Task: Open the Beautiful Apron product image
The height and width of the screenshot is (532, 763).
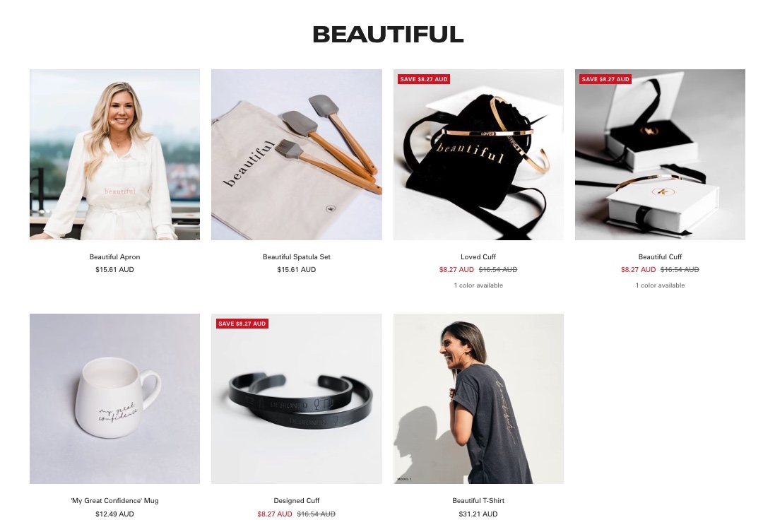Action: [x=115, y=154]
